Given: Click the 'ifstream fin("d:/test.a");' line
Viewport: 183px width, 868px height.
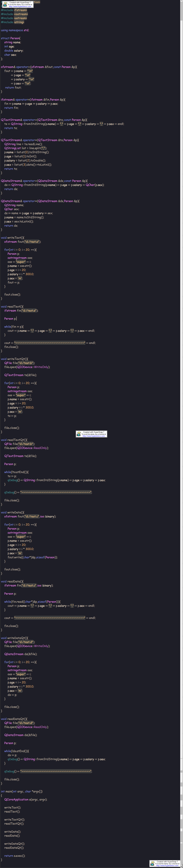Looking at the screenshot, I should 21,311.
